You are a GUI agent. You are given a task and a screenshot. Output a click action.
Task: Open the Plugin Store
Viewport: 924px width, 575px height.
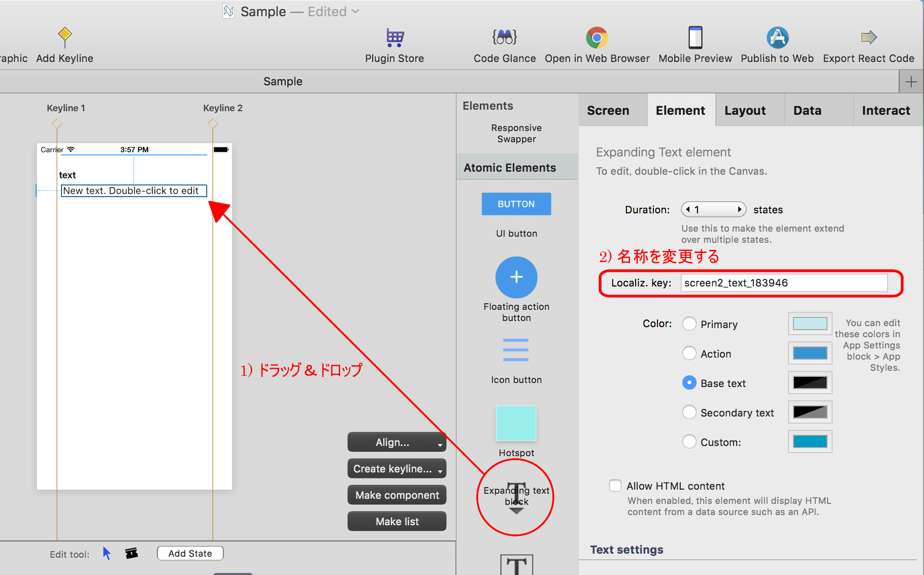(x=394, y=38)
